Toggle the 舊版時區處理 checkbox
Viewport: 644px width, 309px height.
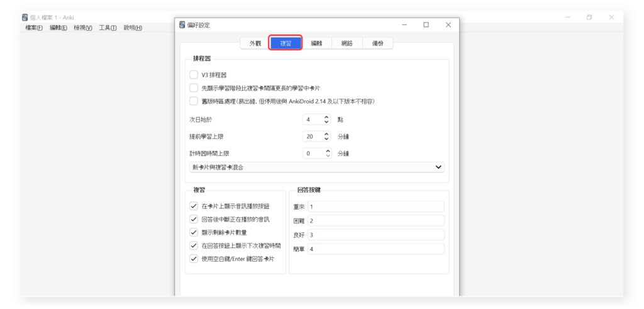point(194,101)
